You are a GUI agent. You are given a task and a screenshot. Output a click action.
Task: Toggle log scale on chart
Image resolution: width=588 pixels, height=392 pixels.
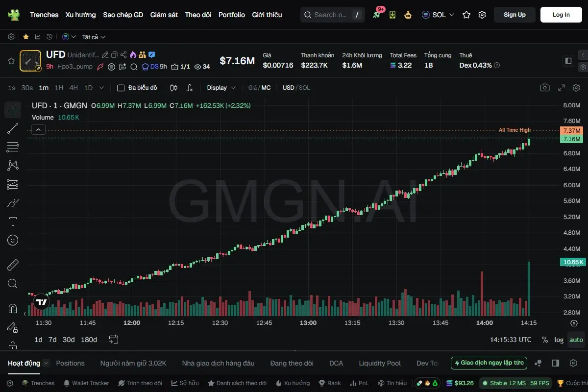tap(559, 340)
